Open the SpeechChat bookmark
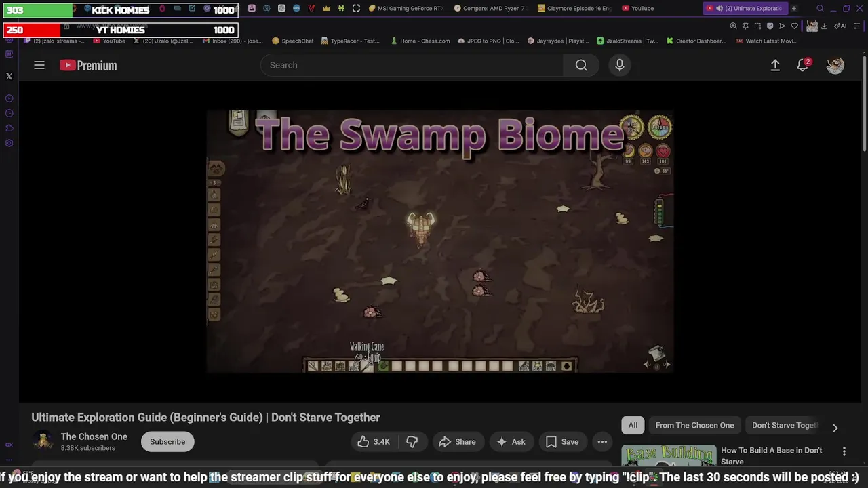The image size is (868, 488). click(x=293, y=41)
